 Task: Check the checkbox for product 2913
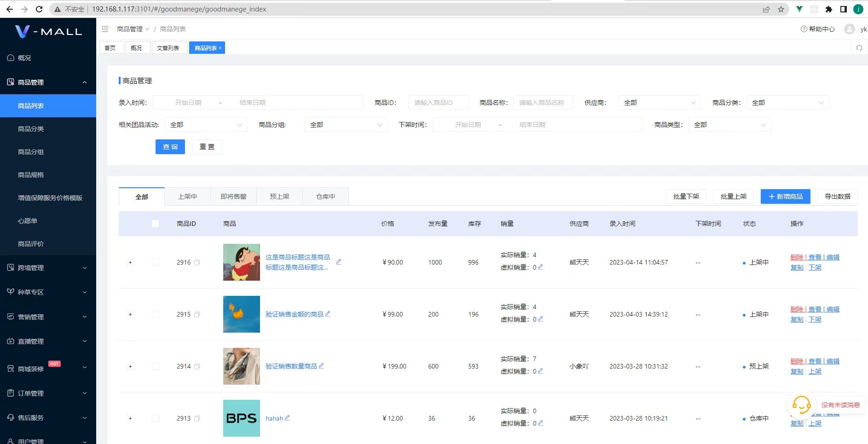(156, 418)
